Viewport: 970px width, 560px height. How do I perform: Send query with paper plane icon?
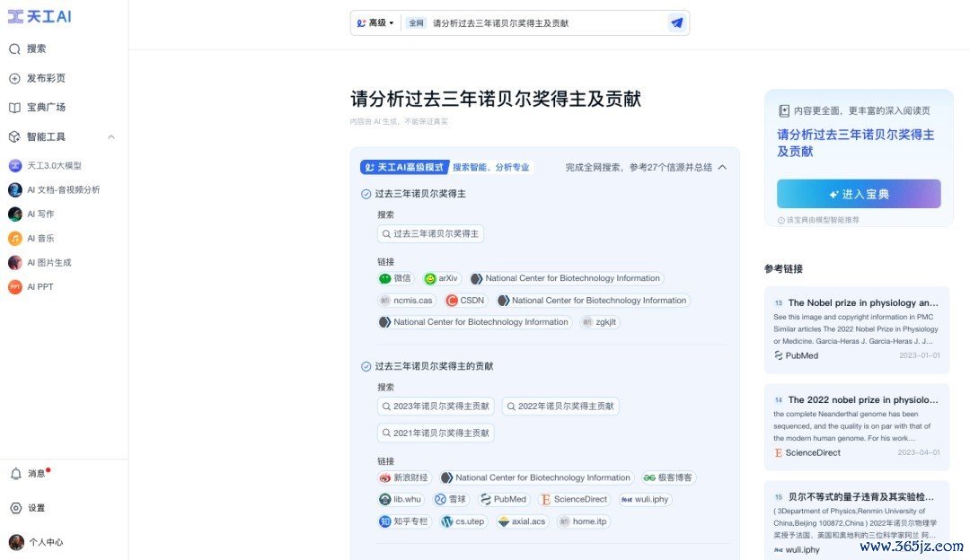(x=677, y=22)
